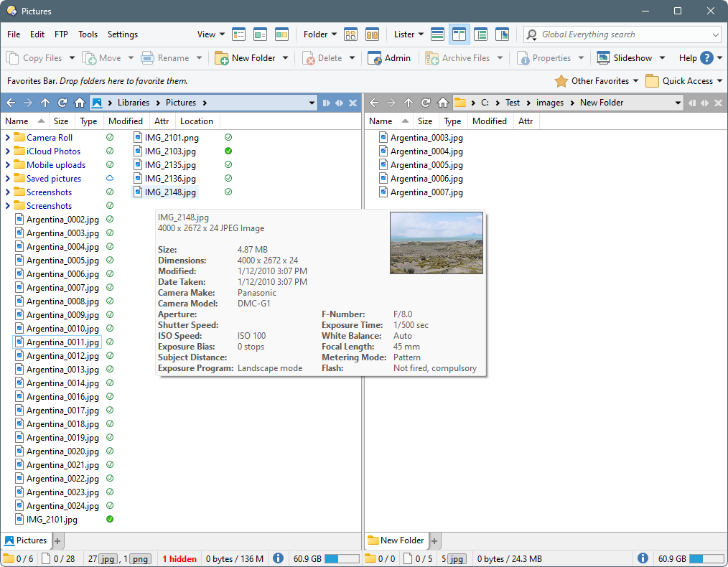728x567 pixels.
Task: Refresh the right pane file display
Action: 426,103
